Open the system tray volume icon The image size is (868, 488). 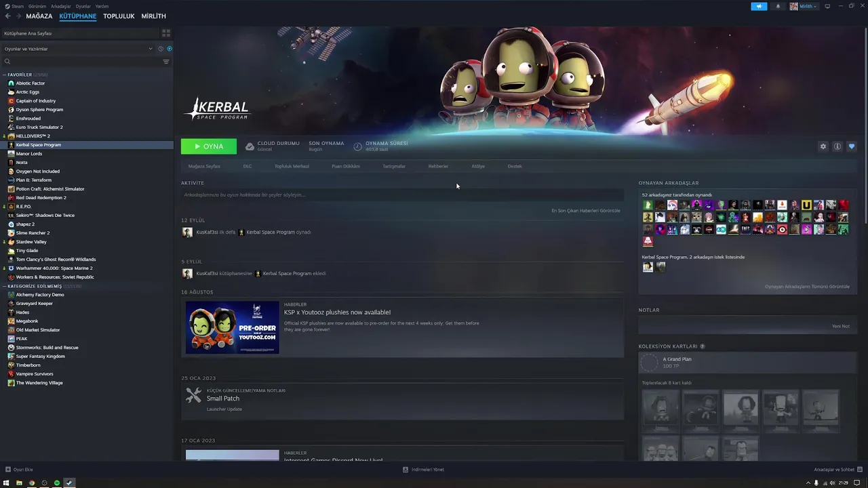pyautogui.click(x=832, y=483)
